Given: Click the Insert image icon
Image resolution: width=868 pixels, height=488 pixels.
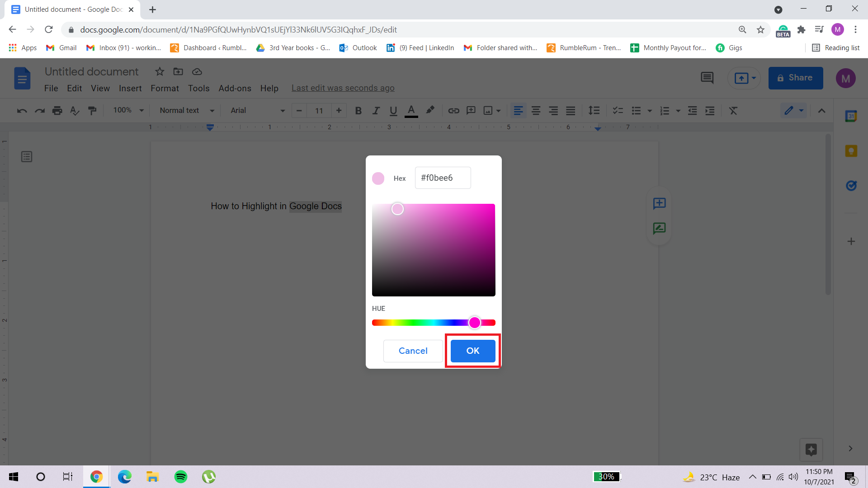Looking at the screenshot, I should [488, 111].
